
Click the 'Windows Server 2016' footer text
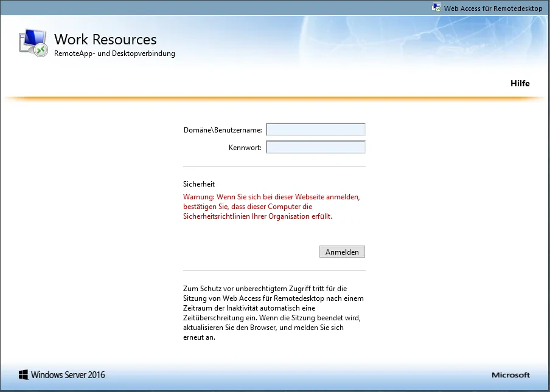(68, 375)
